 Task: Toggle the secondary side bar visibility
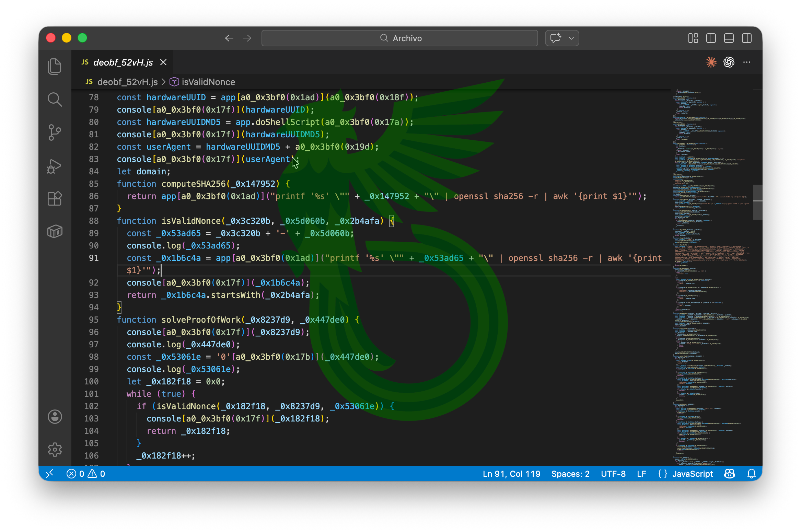(746, 38)
